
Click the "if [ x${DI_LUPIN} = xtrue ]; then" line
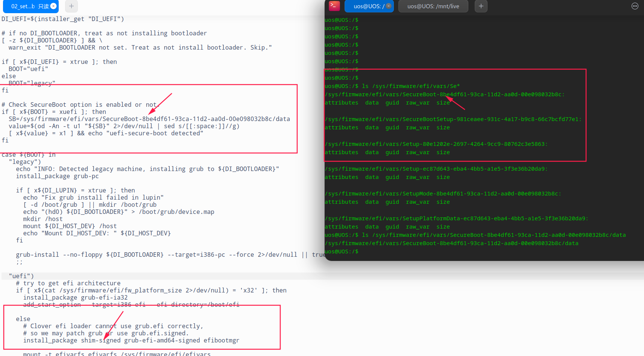click(x=75, y=190)
